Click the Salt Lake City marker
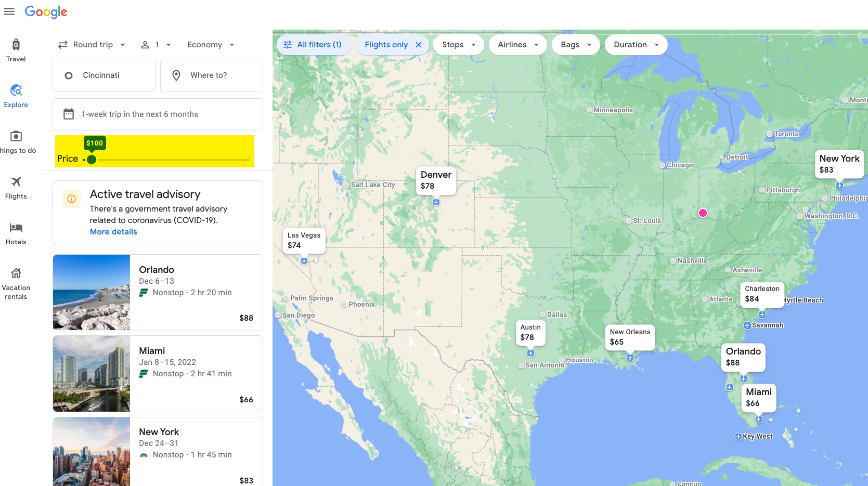Viewport: 868px width, 486px height. 346,185
